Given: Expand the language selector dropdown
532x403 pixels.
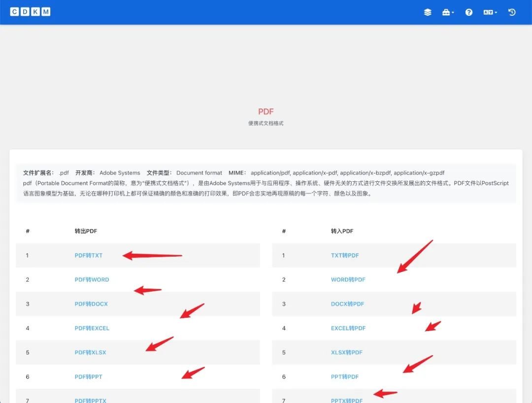Looking at the screenshot, I should [x=496, y=13].
